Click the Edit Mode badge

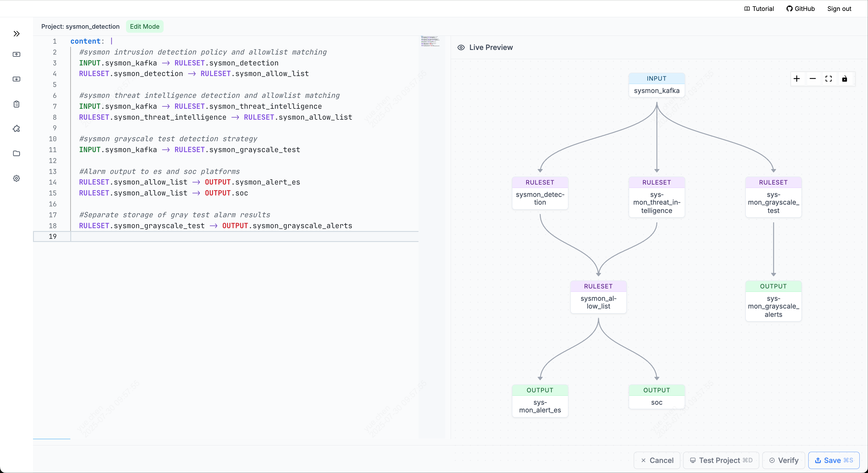point(145,27)
